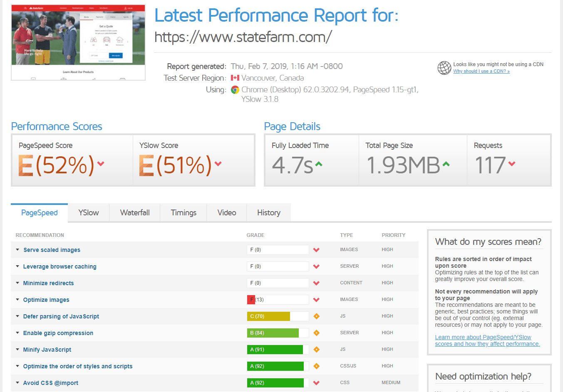Click the TYPE column header

coord(347,235)
